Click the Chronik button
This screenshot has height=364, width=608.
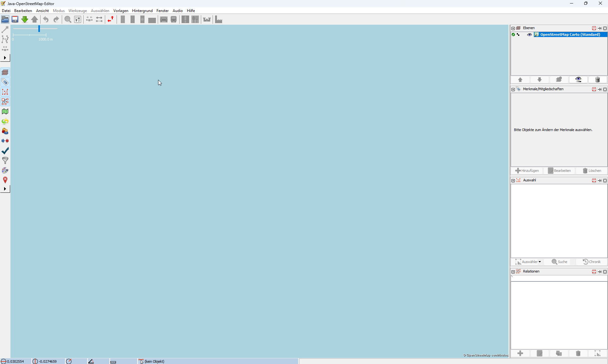[592, 262]
